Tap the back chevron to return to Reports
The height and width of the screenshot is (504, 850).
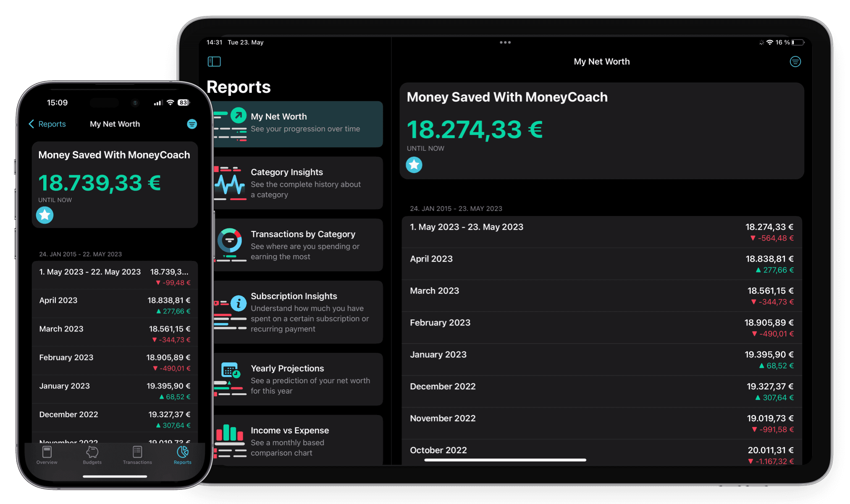tap(31, 124)
